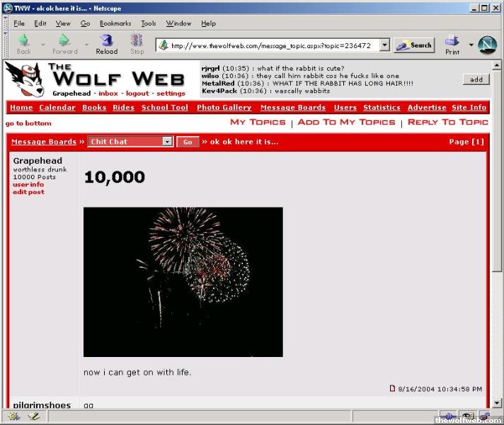Screen dimensions: 504x425
Task: Click the Reply To Topic link
Action: click(448, 123)
